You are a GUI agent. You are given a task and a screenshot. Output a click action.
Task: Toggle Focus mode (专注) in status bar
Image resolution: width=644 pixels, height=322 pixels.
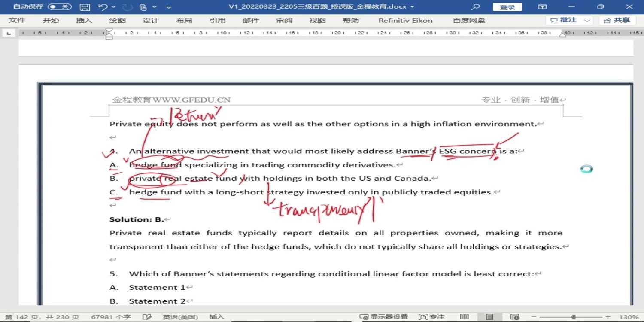[431, 317]
